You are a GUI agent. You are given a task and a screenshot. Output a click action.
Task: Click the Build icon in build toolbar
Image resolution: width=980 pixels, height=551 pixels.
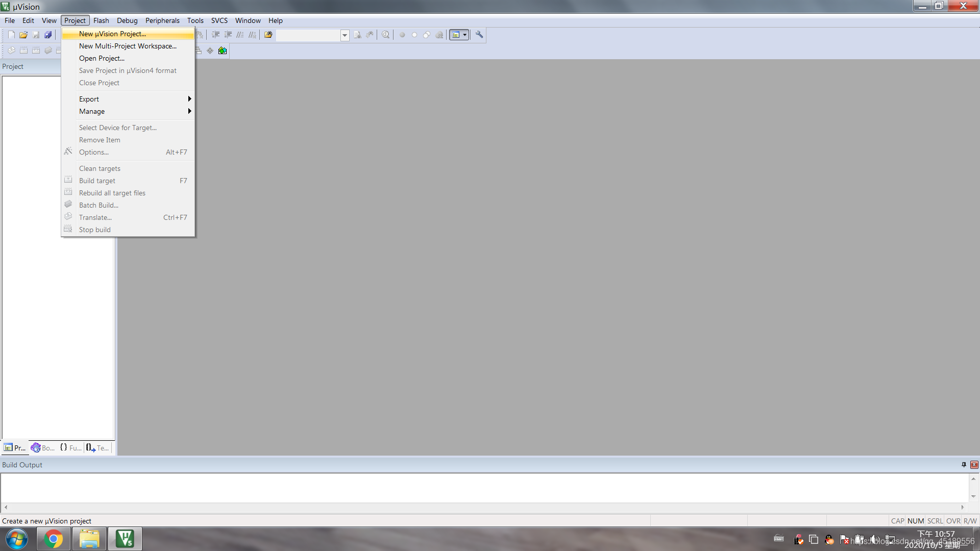(x=23, y=51)
